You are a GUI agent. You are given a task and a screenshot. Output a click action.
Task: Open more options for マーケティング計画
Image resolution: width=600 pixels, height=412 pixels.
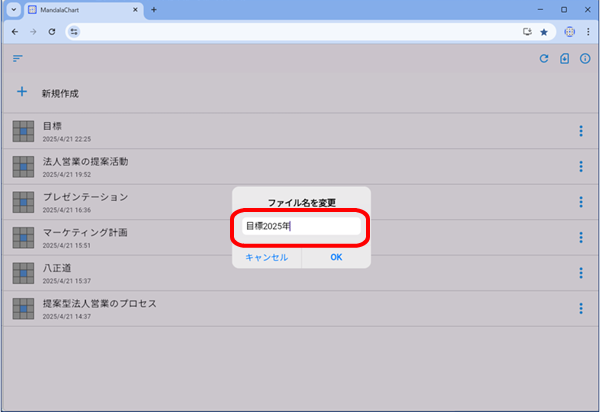point(581,238)
